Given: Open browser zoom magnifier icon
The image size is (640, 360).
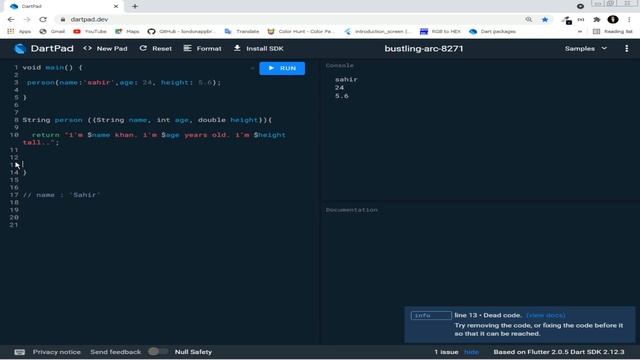Looking at the screenshot, I should pos(529,19).
